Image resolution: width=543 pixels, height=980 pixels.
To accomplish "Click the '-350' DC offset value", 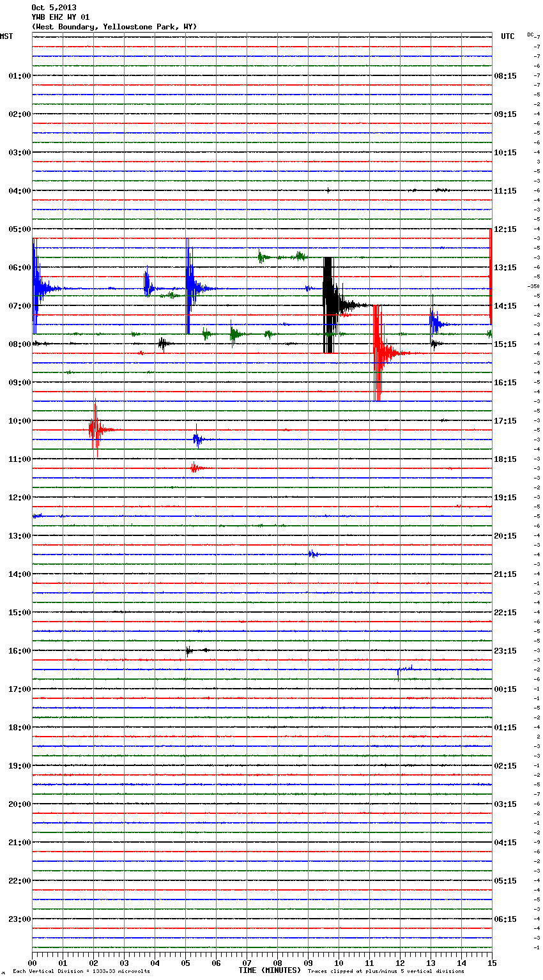I will 533,286.
